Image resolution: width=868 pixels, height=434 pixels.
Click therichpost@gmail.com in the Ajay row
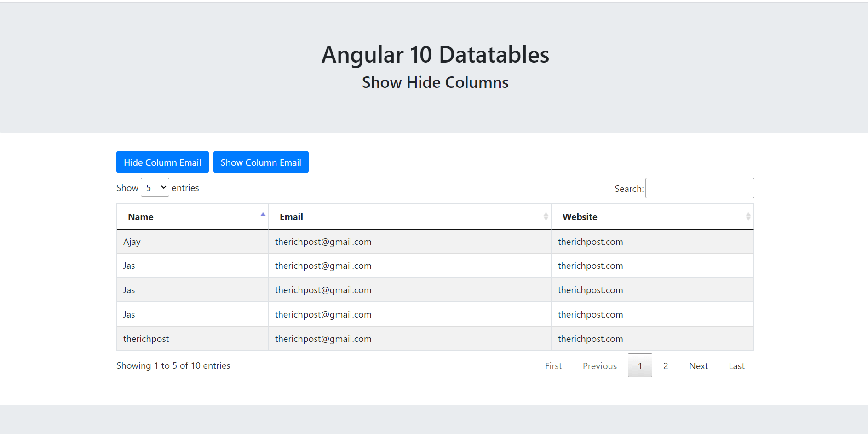(323, 241)
